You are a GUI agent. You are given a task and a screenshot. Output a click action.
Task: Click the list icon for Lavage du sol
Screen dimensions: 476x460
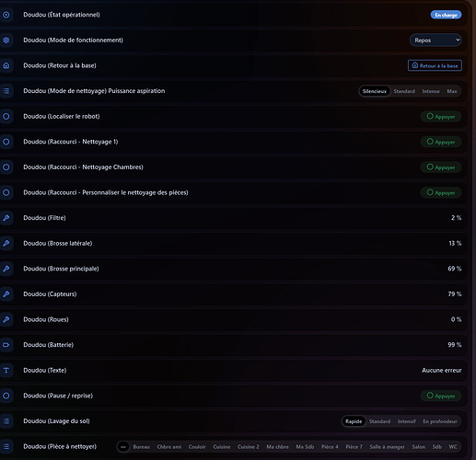click(6, 421)
